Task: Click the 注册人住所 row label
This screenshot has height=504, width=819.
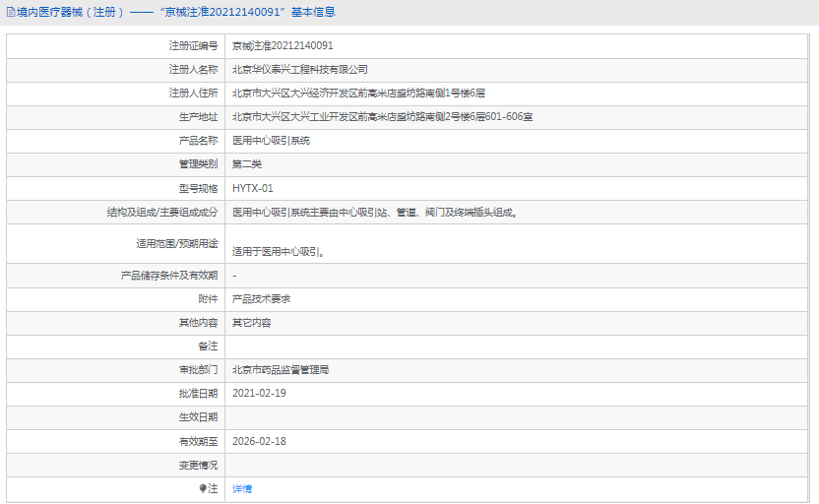Action: (x=193, y=93)
